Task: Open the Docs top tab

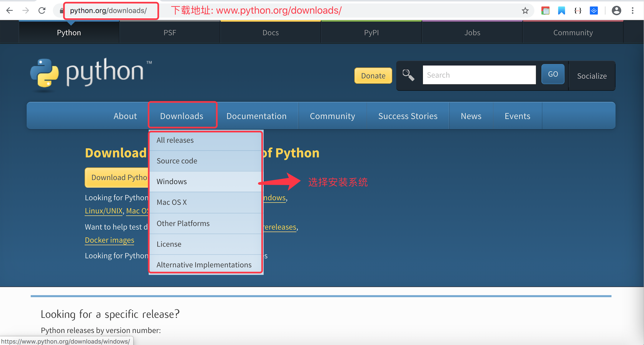Action: (270, 32)
